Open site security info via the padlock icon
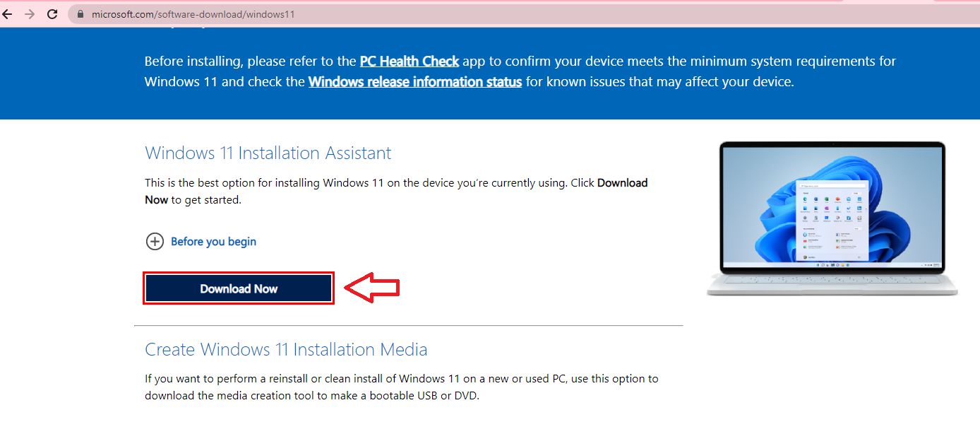The height and width of the screenshot is (422, 980). [80, 13]
